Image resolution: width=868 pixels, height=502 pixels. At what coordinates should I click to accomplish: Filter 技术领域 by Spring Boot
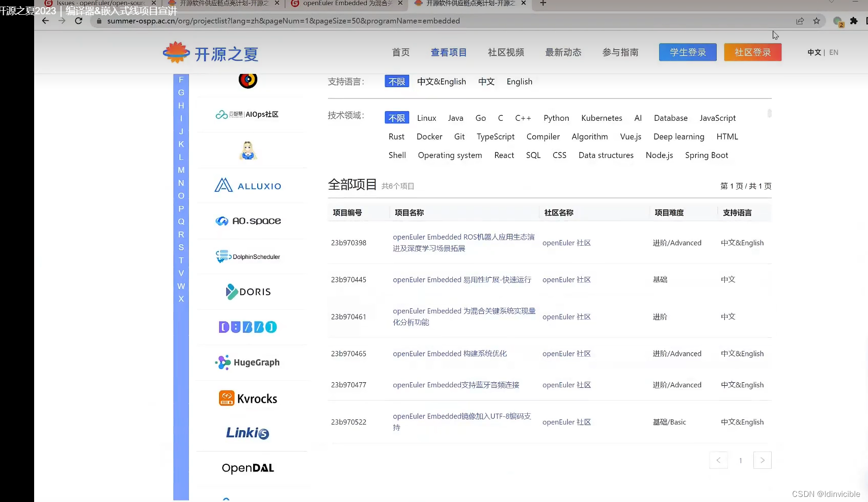click(x=707, y=155)
